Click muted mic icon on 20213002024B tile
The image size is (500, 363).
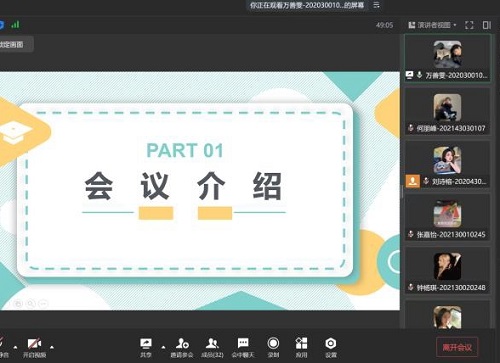point(411,287)
